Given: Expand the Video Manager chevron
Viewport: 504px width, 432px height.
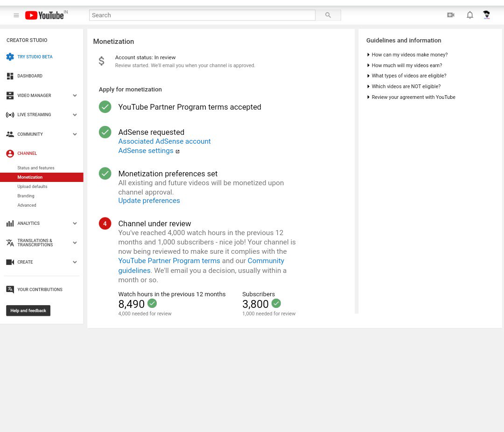Looking at the screenshot, I should 75,96.
